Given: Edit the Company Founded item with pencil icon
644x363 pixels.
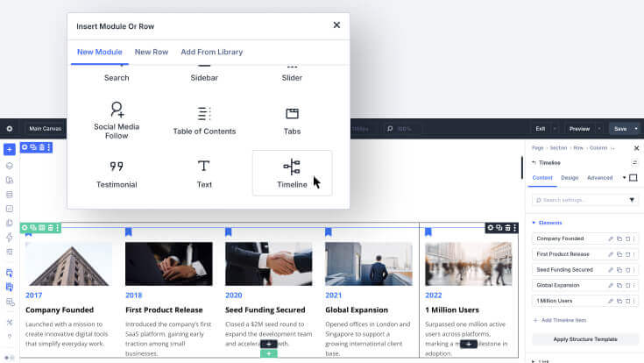Looking at the screenshot, I should click(x=611, y=238).
